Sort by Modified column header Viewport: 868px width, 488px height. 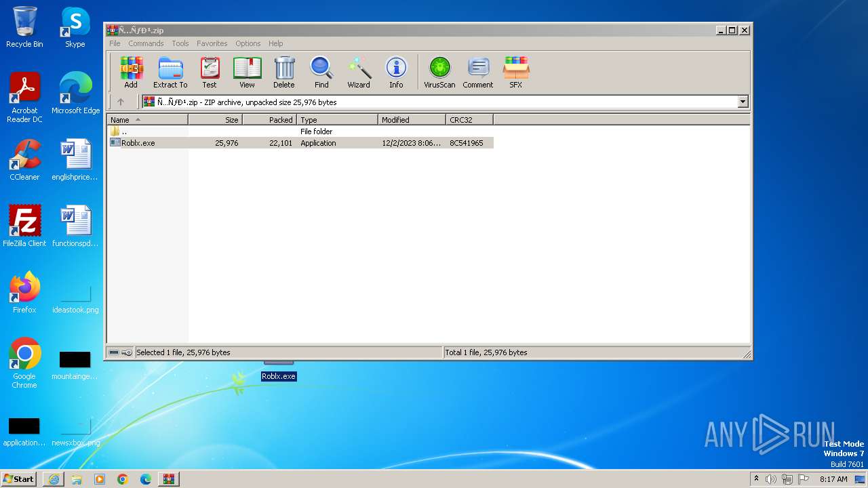click(x=412, y=119)
